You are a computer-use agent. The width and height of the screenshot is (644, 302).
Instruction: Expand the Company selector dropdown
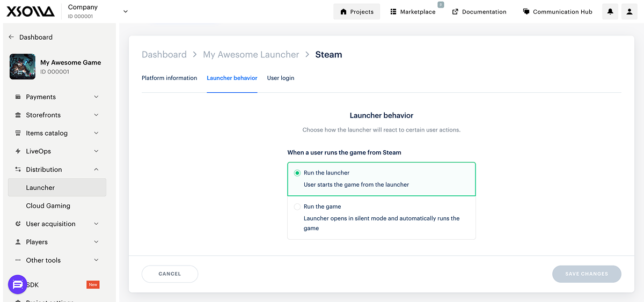(126, 11)
